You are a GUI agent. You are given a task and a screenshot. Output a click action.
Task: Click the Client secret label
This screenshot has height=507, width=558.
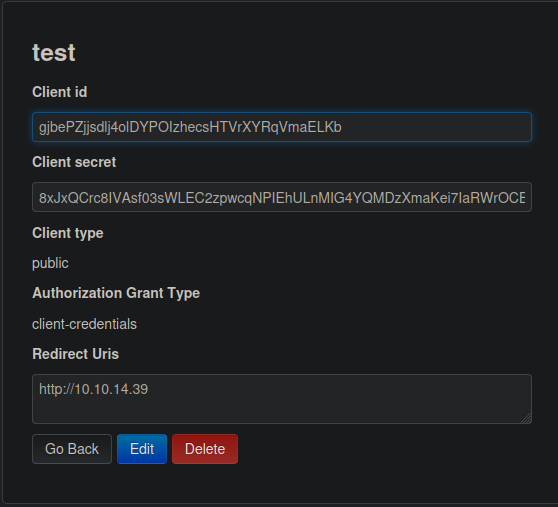(x=74, y=162)
